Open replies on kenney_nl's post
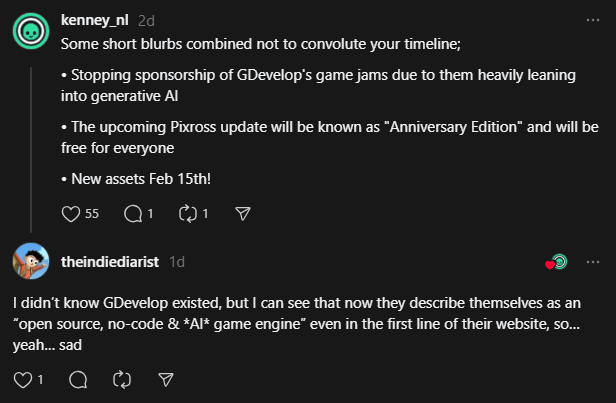The width and height of the screenshot is (616, 403). click(131, 213)
